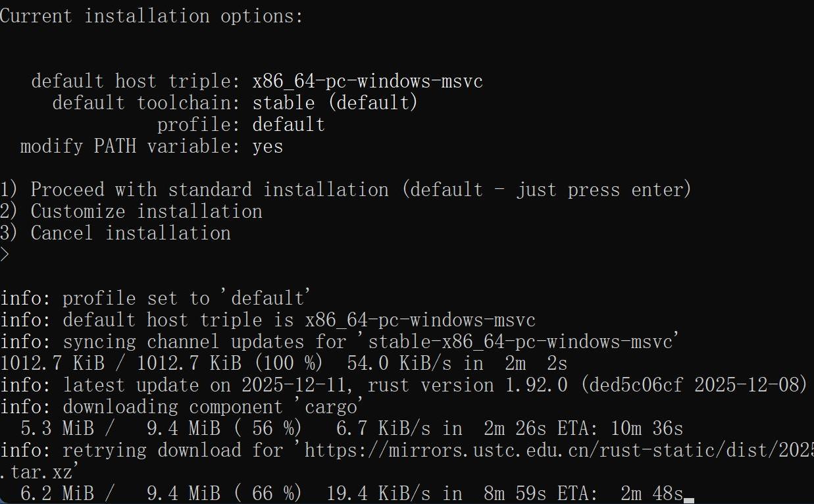Click the "default host triple is" info line

[x=267, y=320]
